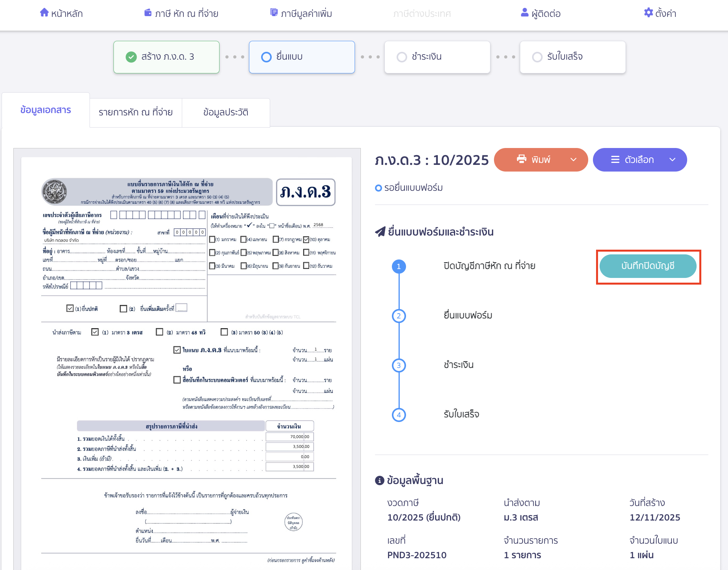Open the ตัวเลือก menu list icon
This screenshot has height=570, width=728.
(x=615, y=160)
